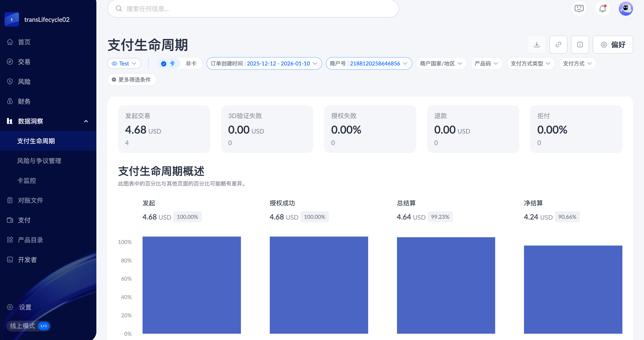Open the 卡监控 sidebar item
The width and height of the screenshot is (644, 340).
27,181
